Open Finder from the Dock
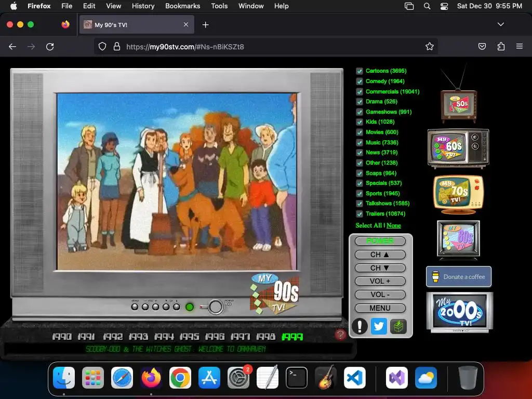Screen dimensions: 532x399 click(64, 378)
